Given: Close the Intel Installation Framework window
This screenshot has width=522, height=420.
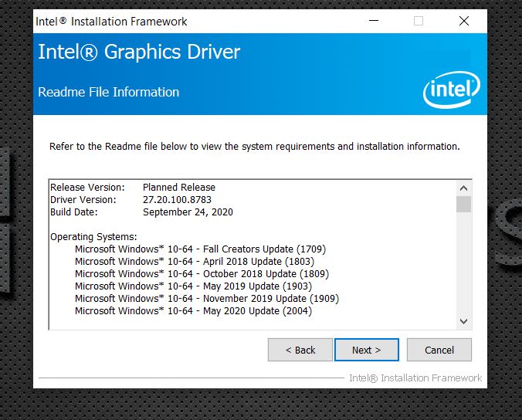Looking at the screenshot, I should click(464, 21).
